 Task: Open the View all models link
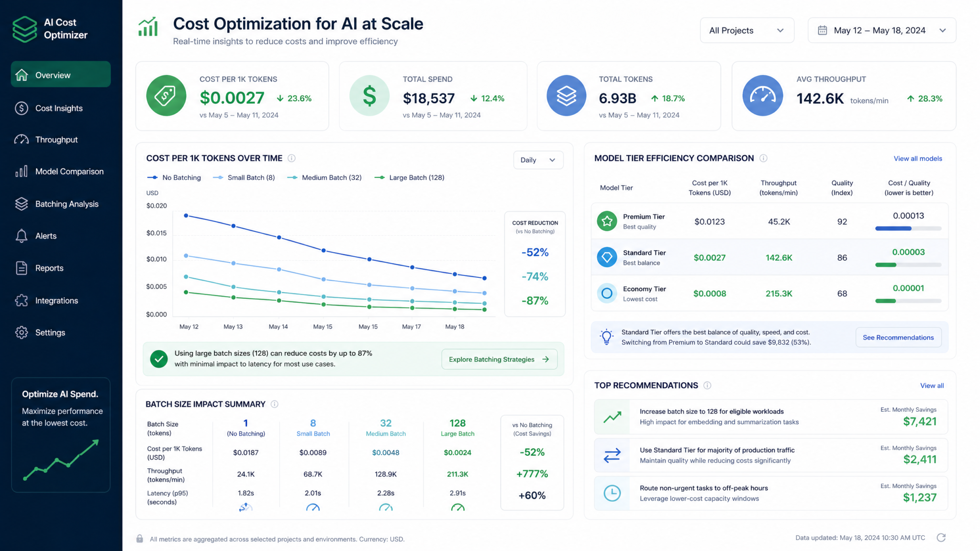coord(917,159)
